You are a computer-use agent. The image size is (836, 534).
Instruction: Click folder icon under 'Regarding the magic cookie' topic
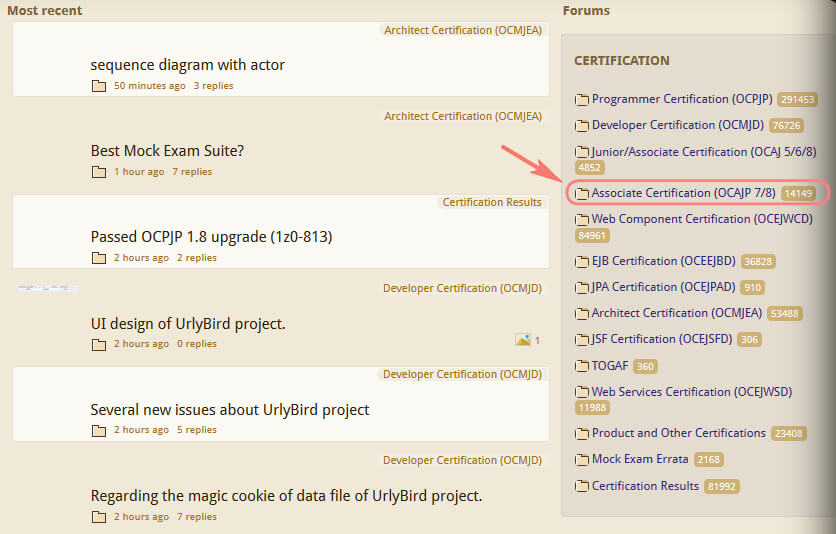click(x=99, y=517)
